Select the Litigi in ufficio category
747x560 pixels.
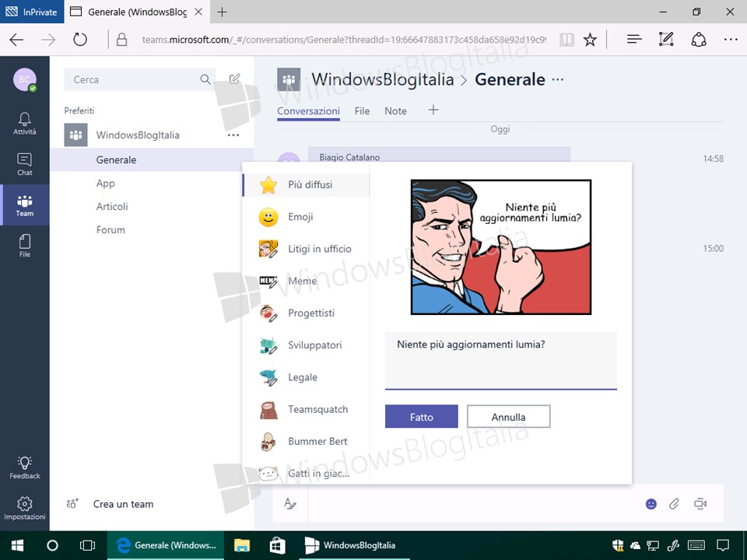pyautogui.click(x=306, y=249)
